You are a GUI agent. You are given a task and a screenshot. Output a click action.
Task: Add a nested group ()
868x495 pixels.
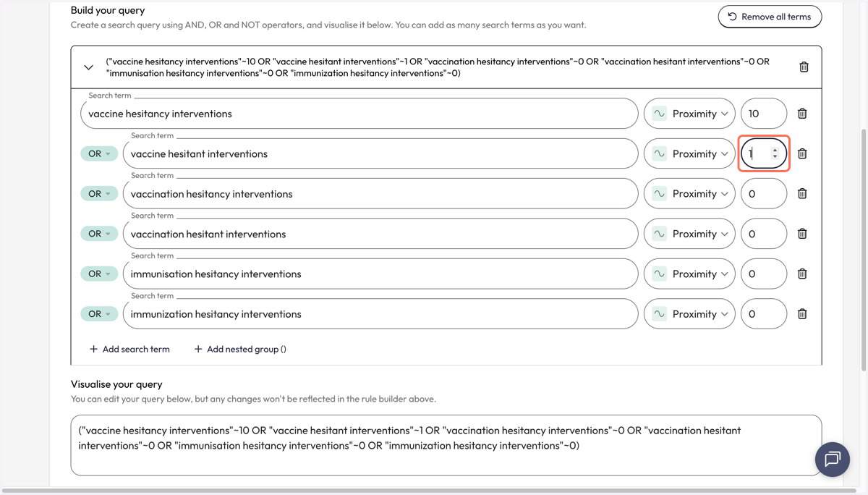(x=240, y=349)
